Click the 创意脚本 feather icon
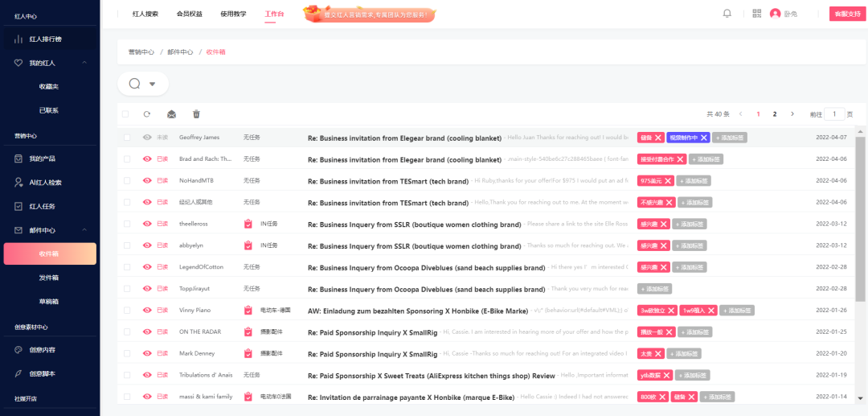The width and height of the screenshot is (868, 416). [x=18, y=374]
